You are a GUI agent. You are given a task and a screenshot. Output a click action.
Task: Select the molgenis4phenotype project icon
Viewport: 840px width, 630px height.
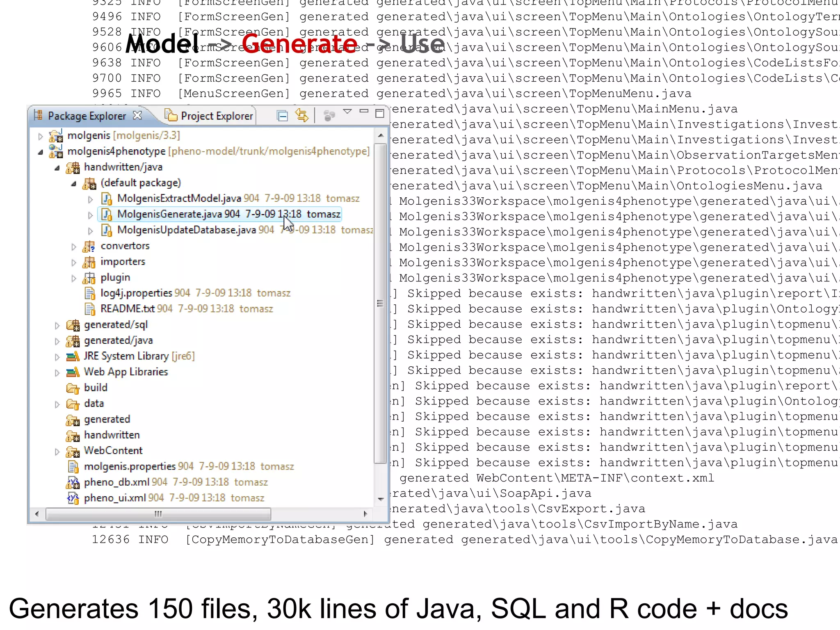(56, 151)
